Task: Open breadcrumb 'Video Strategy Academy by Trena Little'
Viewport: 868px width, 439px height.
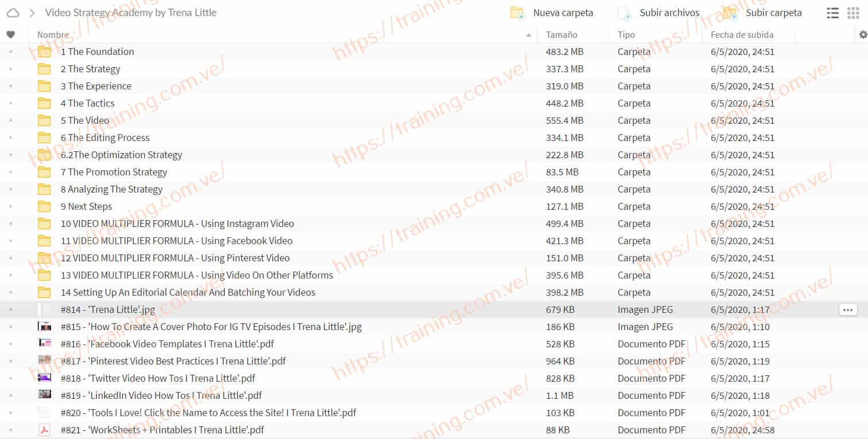Action: tap(131, 13)
